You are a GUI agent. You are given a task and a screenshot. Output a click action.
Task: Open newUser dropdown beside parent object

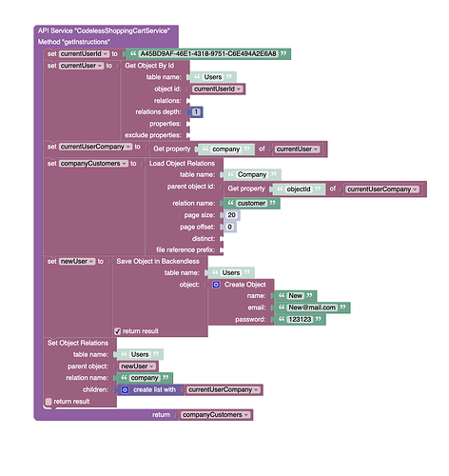tap(137, 367)
